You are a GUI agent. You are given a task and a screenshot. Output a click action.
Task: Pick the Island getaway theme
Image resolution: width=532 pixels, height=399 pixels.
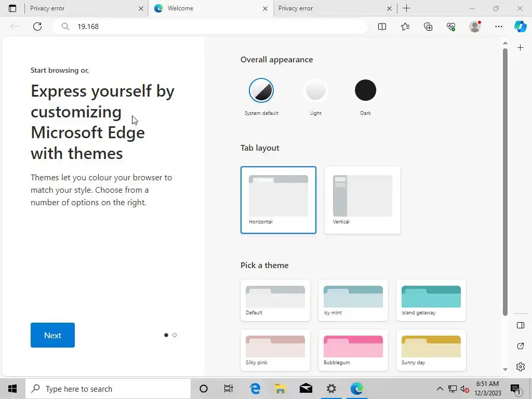click(431, 300)
